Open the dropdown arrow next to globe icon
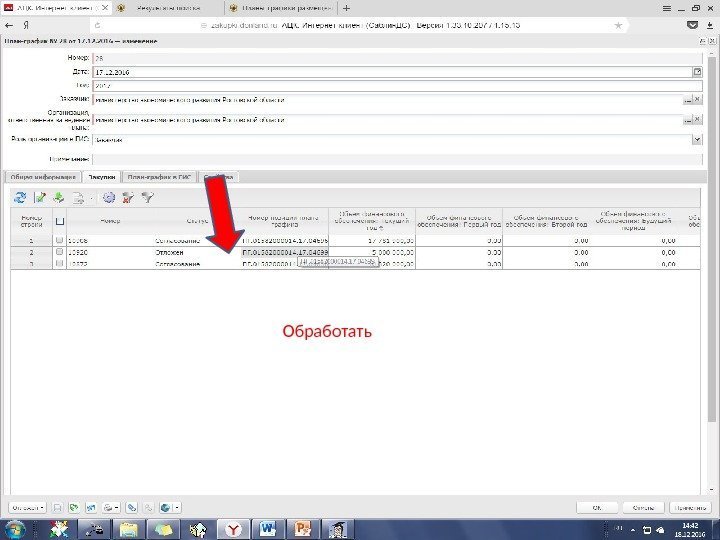Viewport: 720px width, 540px height. click(177, 508)
